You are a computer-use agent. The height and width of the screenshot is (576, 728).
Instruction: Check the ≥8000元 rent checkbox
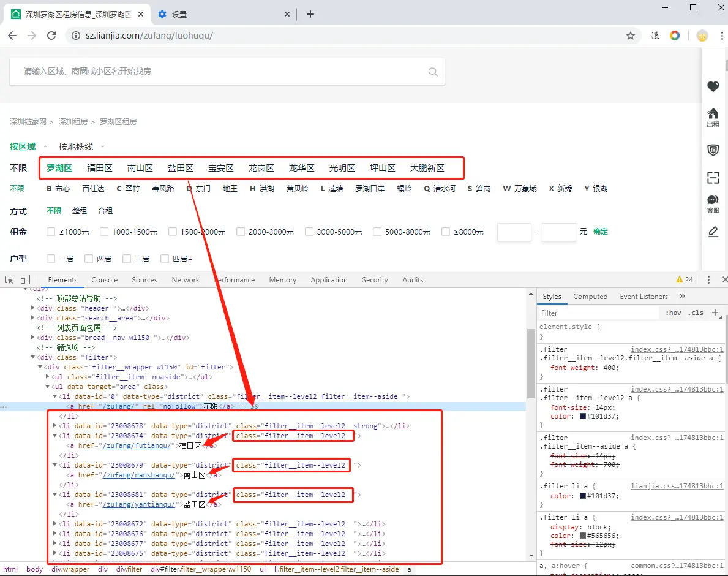click(x=446, y=232)
